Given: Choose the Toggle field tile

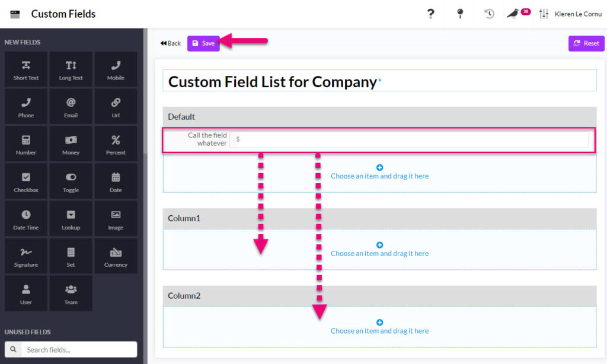Looking at the screenshot, I should click(71, 181).
